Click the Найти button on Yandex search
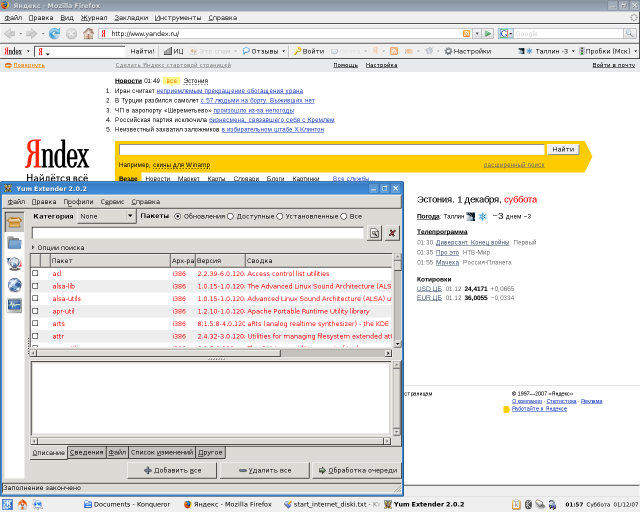The image size is (640, 512). pyautogui.click(x=563, y=149)
